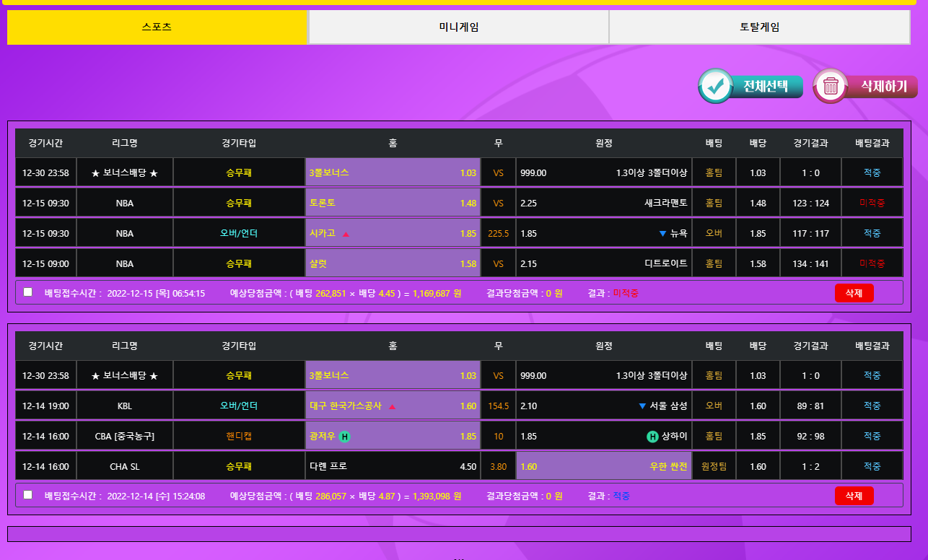Click the 새크라멘토 2.25 away odds cell
The height and width of the screenshot is (560, 928).
(x=603, y=204)
